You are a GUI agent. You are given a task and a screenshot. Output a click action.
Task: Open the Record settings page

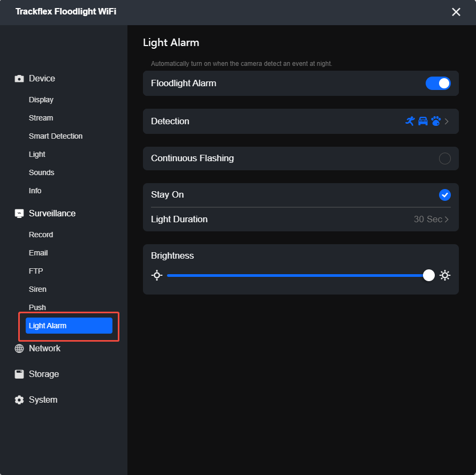(41, 235)
